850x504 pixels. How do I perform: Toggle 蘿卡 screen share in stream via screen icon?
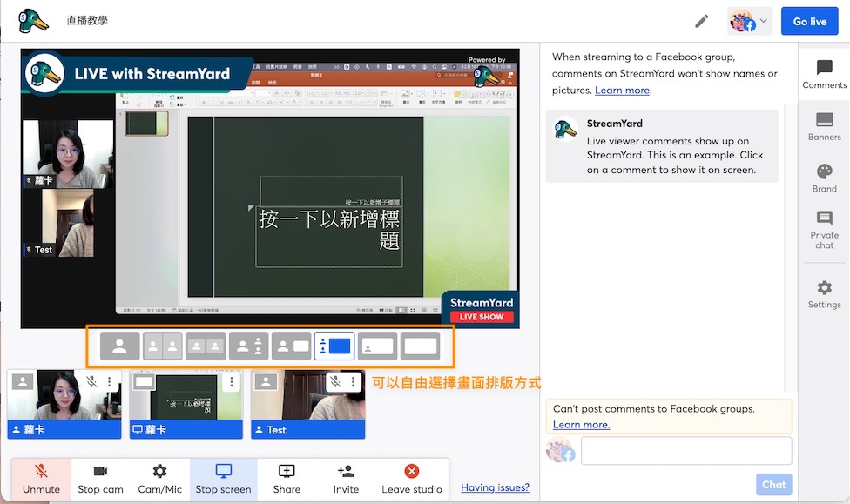pyautogui.click(x=144, y=381)
